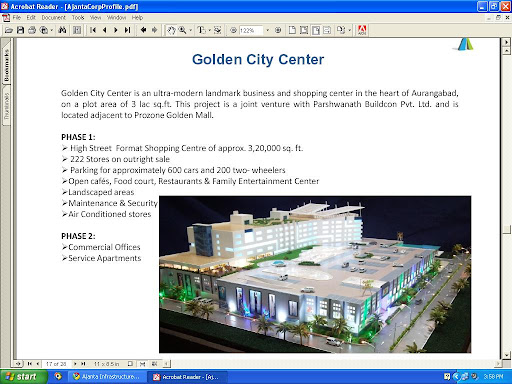Click the toolbar icon right of Print

43,30
